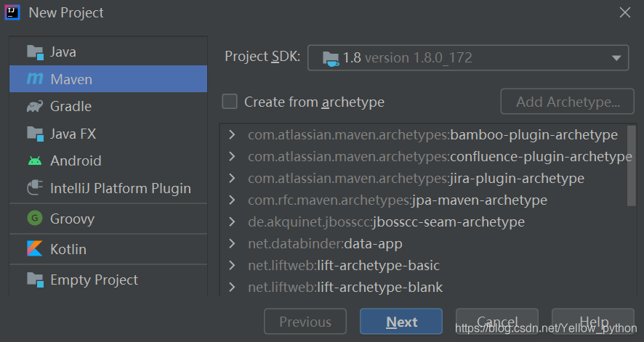The image size is (644, 342).
Task: Click the archetype list vertical scrollbar
Action: click(631, 166)
